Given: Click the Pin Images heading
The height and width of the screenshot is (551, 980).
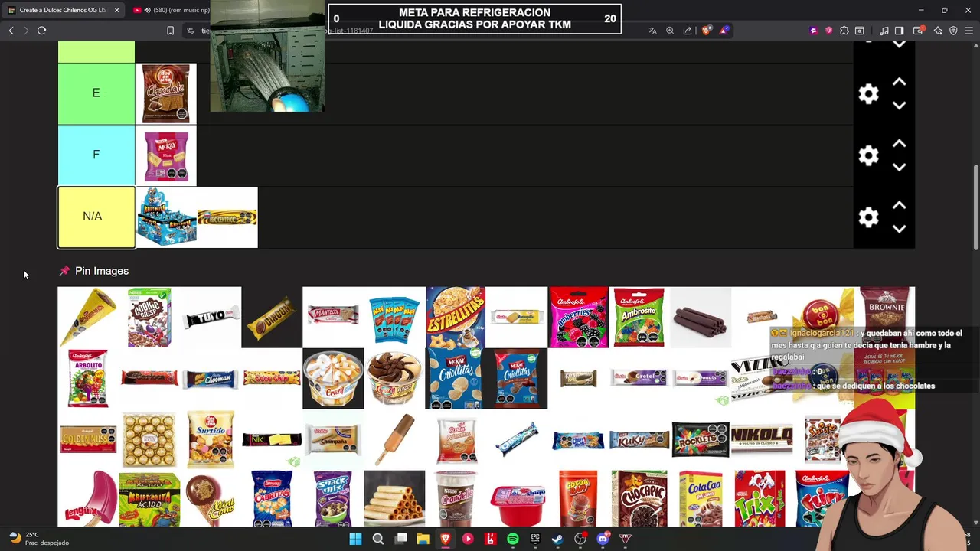Looking at the screenshot, I should 102,271.
